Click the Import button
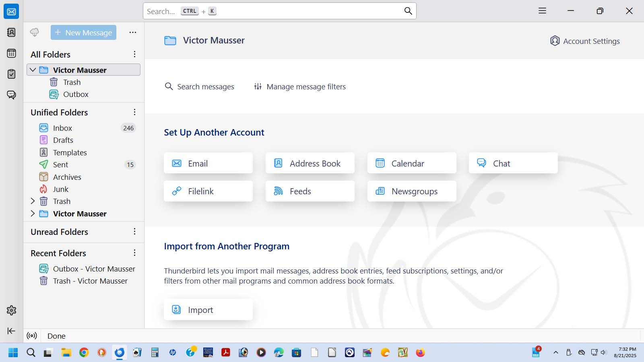 [208, 310]
